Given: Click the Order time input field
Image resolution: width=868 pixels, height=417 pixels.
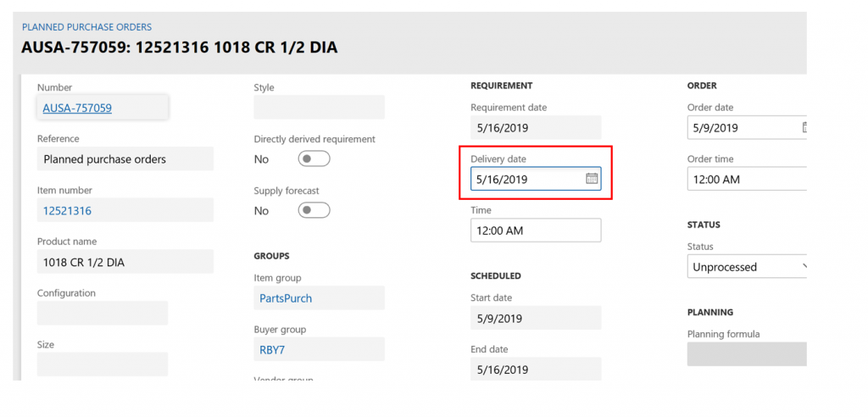Looking at the screenshot, I should (x=746, y=179).
